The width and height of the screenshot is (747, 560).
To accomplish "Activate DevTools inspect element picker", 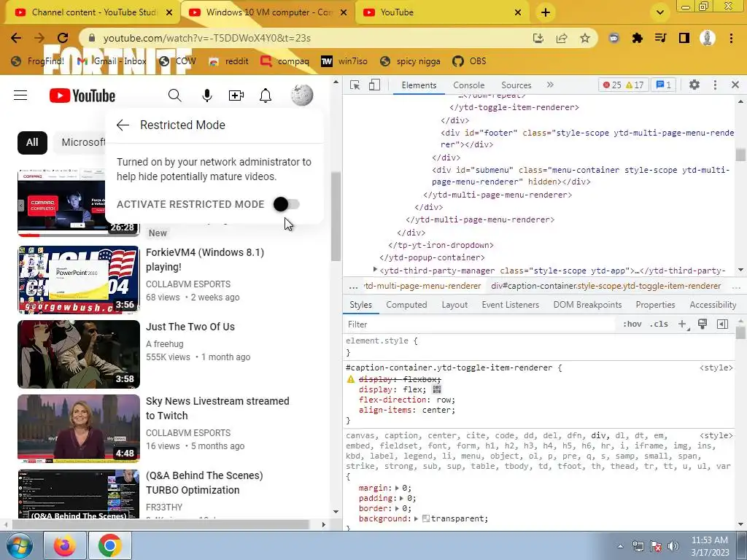I will point(355,85).
